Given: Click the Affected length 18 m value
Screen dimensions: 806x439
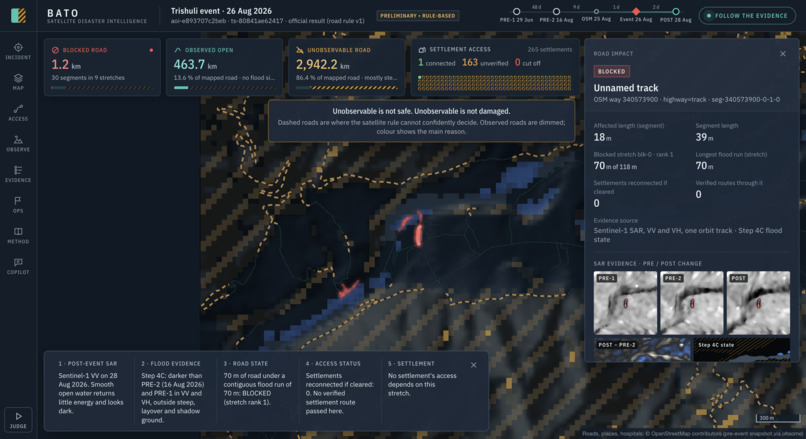Looking at the screenshot, I should click(x=602, y=137).
